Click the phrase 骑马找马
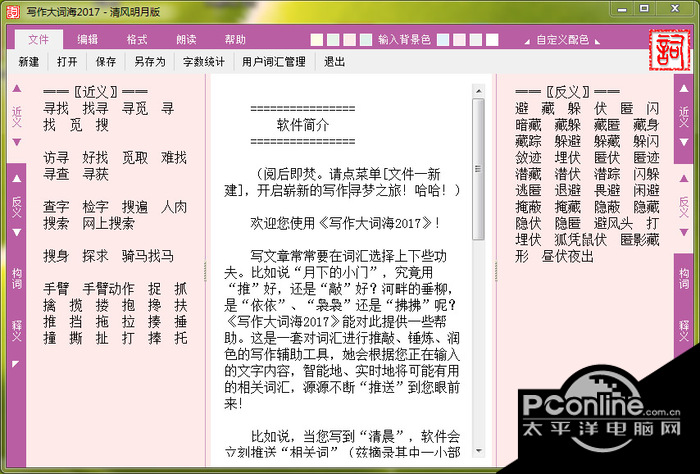 tap(147, 256)
